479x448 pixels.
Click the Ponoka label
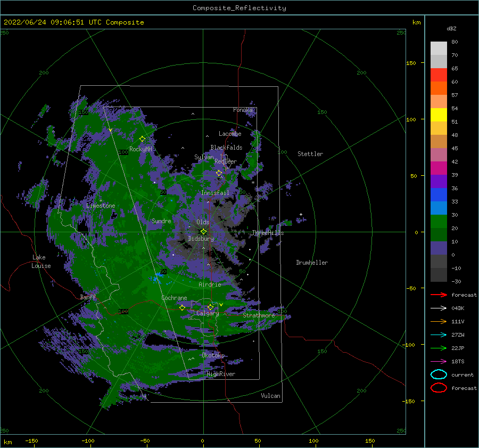coord(243,110)
